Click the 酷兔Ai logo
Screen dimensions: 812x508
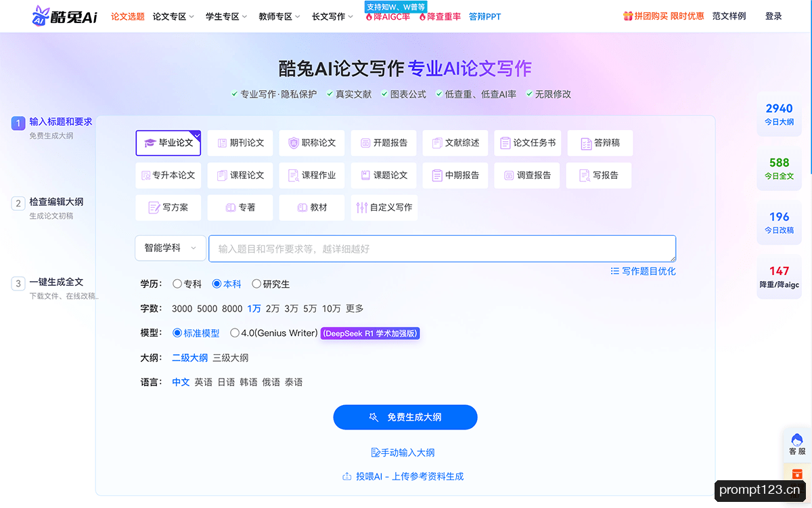tap(65, 16)
